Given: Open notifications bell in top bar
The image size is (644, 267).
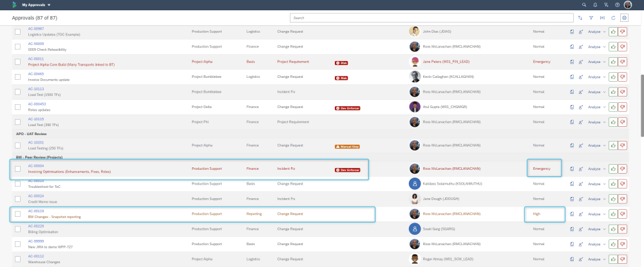Looking at the screenshot, I should point(595,5).
